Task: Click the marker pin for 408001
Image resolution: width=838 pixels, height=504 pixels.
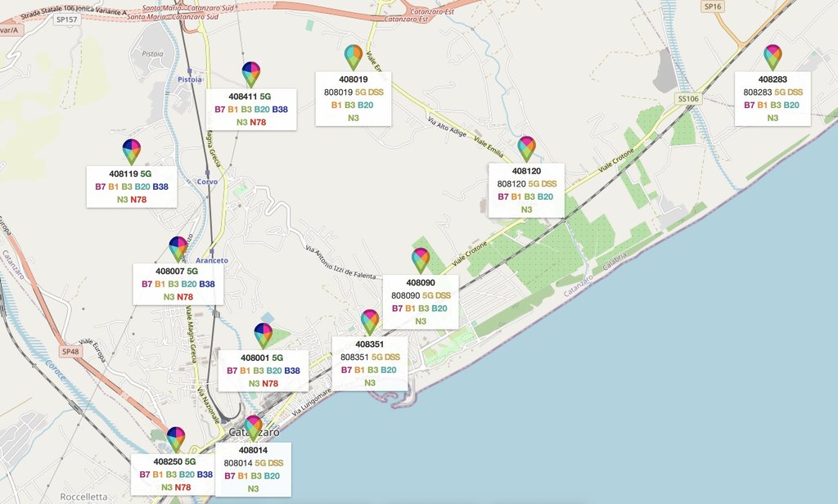Action: [x=263, y=335]
